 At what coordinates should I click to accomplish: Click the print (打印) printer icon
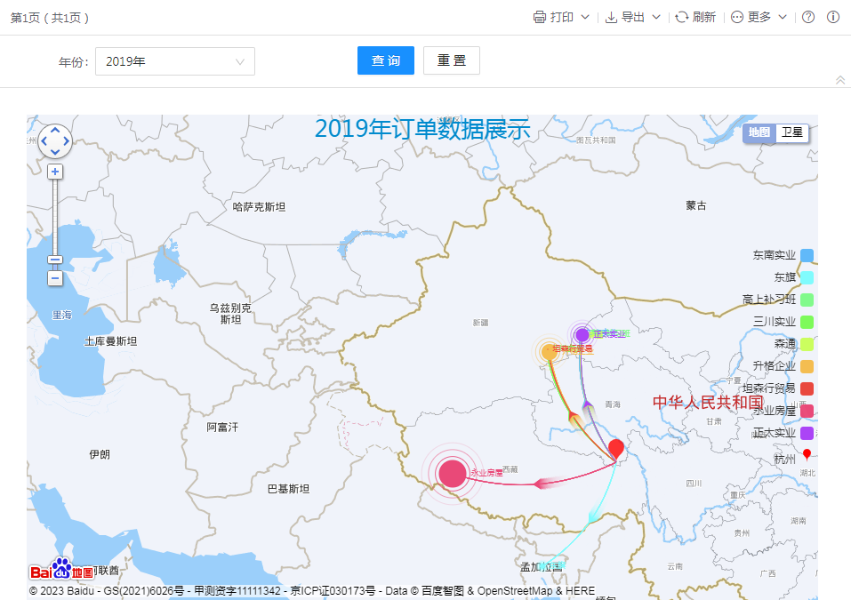click(x=540, y=17)
